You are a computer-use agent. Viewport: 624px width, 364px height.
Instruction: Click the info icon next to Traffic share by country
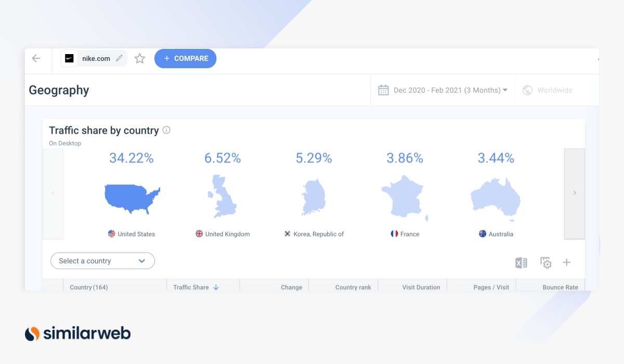[x=166, y=130]
